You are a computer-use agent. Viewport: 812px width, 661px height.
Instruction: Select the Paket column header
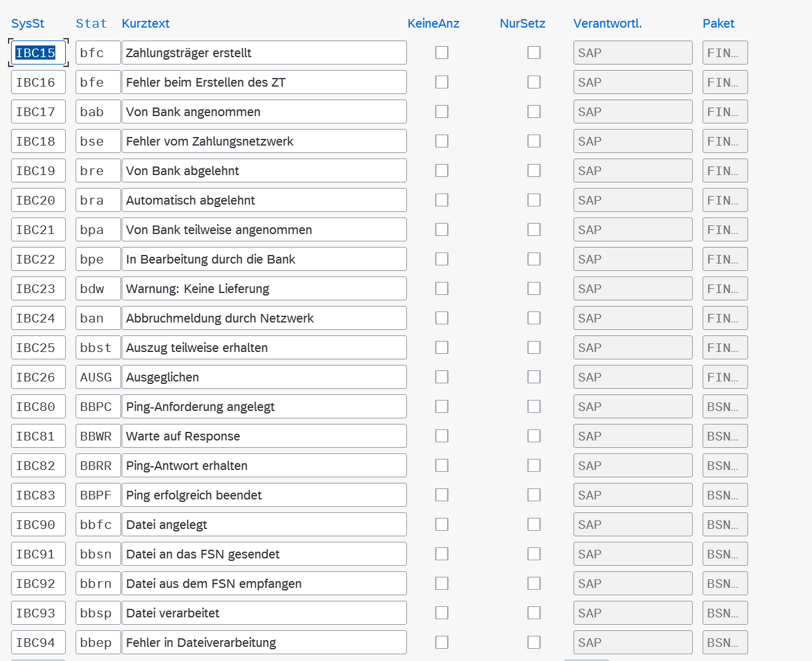click(718, 23)
